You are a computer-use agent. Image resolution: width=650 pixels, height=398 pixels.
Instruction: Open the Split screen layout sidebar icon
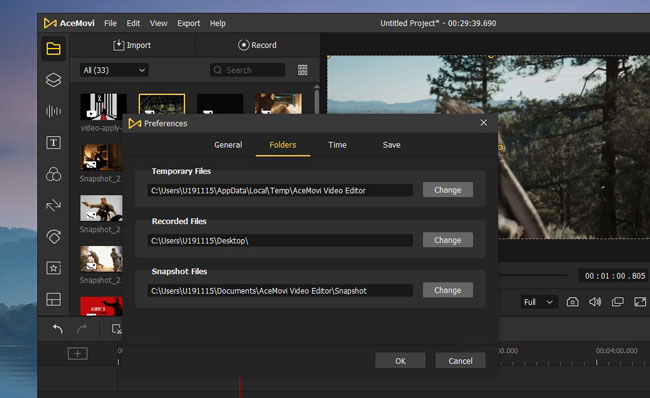[53, 299]
